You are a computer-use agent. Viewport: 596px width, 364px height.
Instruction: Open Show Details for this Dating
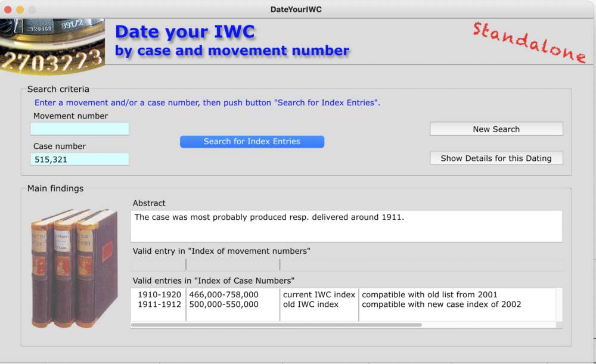[496, 158]
